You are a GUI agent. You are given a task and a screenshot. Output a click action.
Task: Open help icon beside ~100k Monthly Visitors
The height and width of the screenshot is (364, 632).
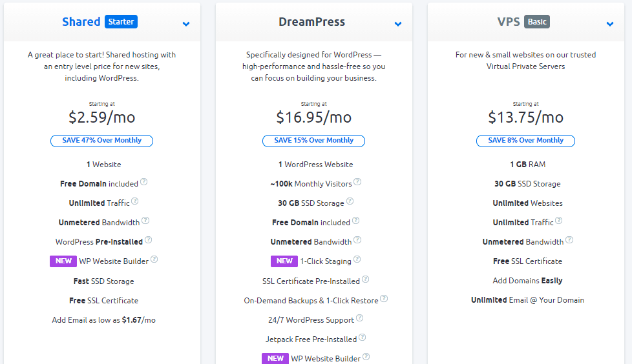[357, 181]
